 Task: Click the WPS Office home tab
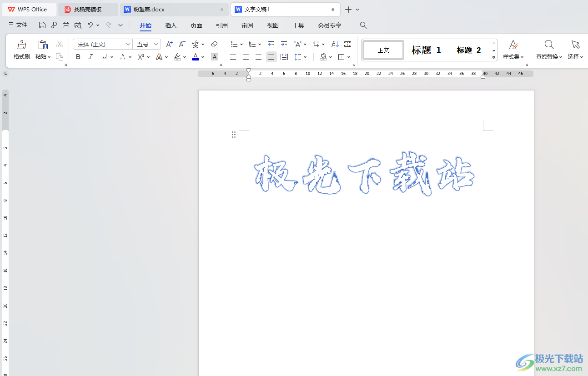[28, 9]
